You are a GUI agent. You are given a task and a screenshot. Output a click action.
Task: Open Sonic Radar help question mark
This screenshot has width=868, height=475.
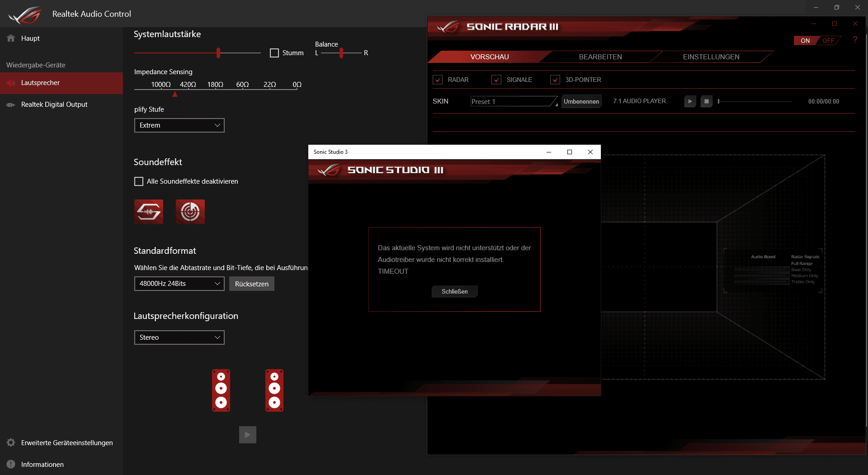coord(855,40)
